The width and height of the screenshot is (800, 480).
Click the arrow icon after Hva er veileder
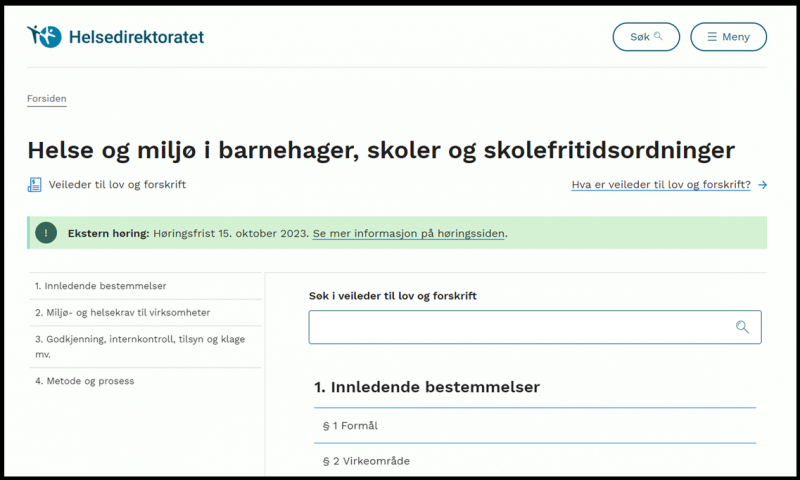point(763,185)
